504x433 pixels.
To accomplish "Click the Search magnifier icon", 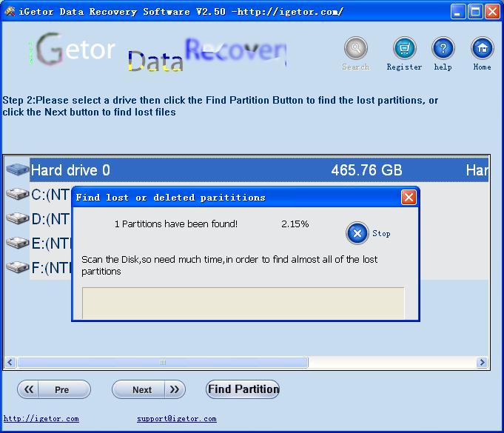I will tap(355, 48).
